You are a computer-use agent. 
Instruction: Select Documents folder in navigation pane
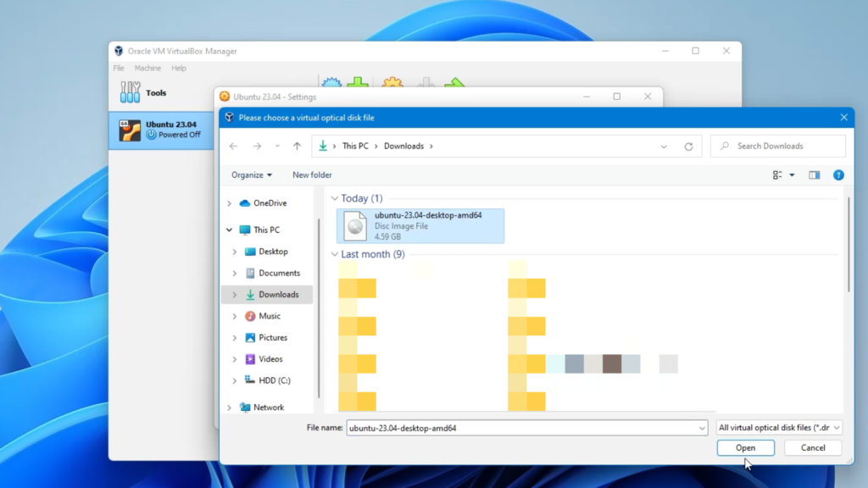(x=279, y=273)
